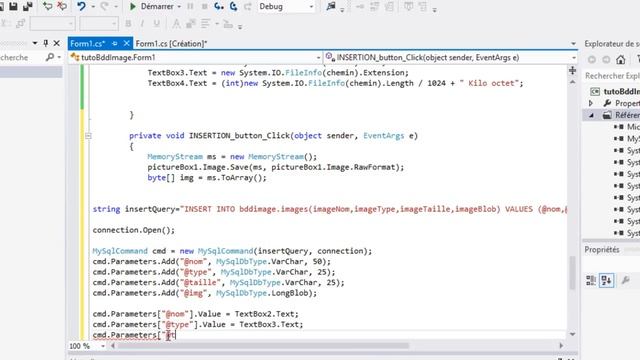The height and width of the screenshot is (360, 640).
Task: Click the vertical scrollbar down arrow
Action: [x=572, y=334]
